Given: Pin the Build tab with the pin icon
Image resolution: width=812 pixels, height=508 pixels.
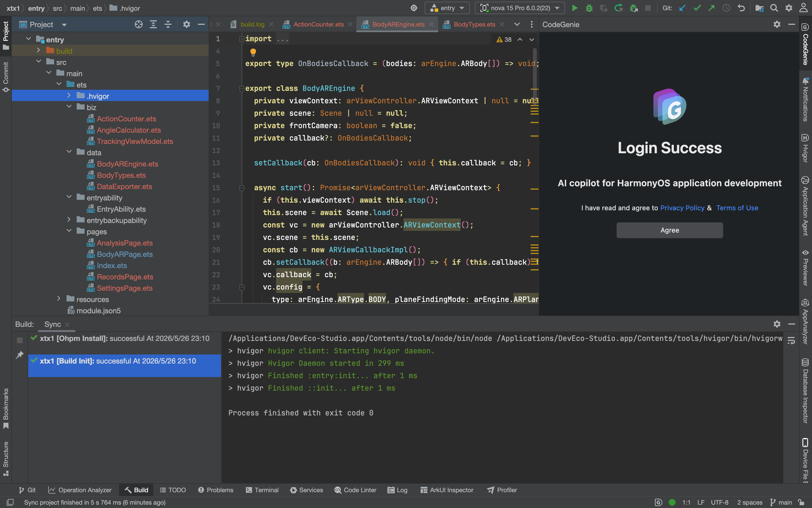Looking at the screenshot, I should tap(20, 355).
